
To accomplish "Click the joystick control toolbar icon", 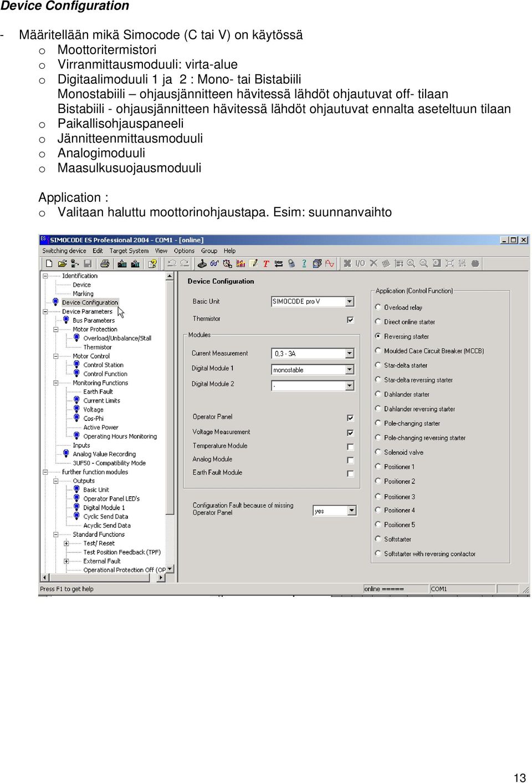I will (202, 263).
